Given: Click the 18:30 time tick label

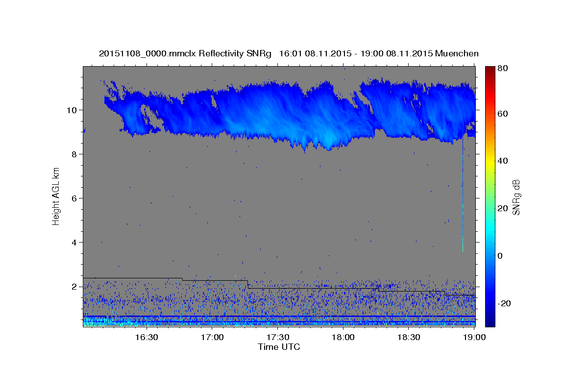Looking at the screenshot, I should pyautogui.click(x=409, y=338).
